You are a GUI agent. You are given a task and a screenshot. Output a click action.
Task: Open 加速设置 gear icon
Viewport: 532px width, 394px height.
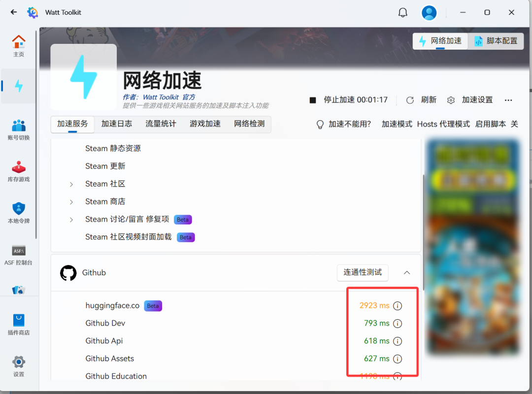pyautogui.click(x=451, y=100)
